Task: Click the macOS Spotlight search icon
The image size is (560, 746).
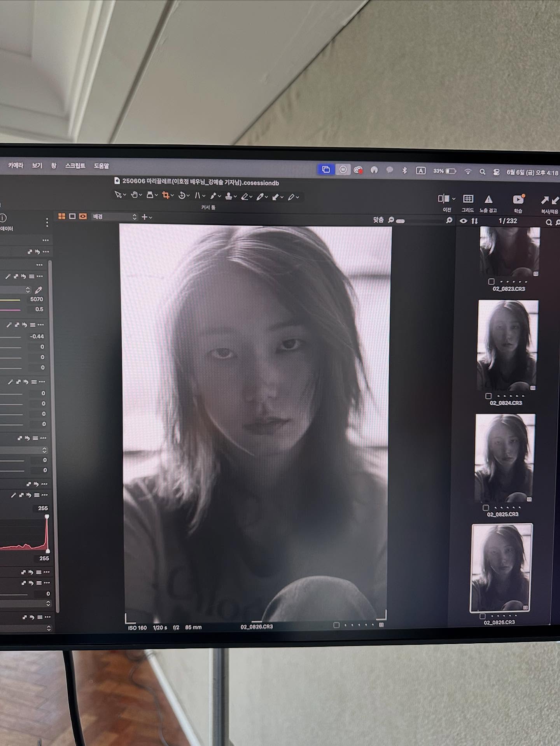Action: tap(482, 172)
